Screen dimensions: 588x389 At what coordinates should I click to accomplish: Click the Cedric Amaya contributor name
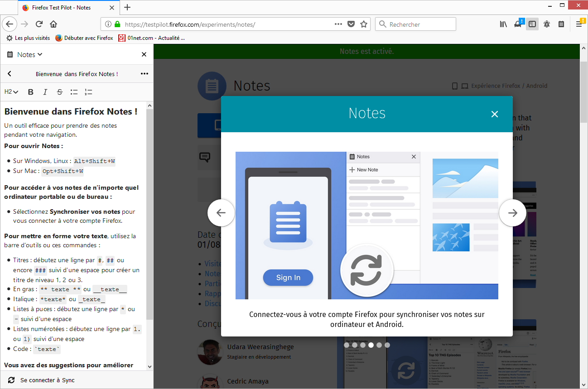pos(248,381)
